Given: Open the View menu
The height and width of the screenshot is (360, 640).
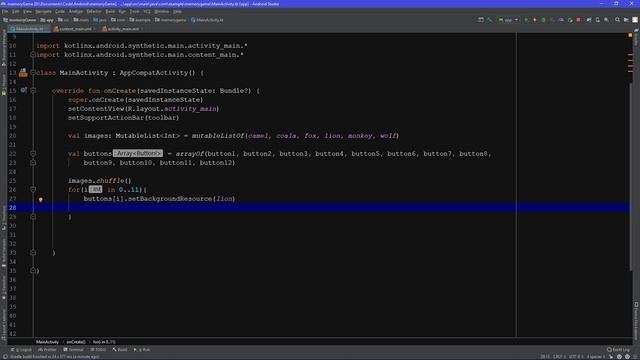Looking at the screenshot, I should pos(27,11).
